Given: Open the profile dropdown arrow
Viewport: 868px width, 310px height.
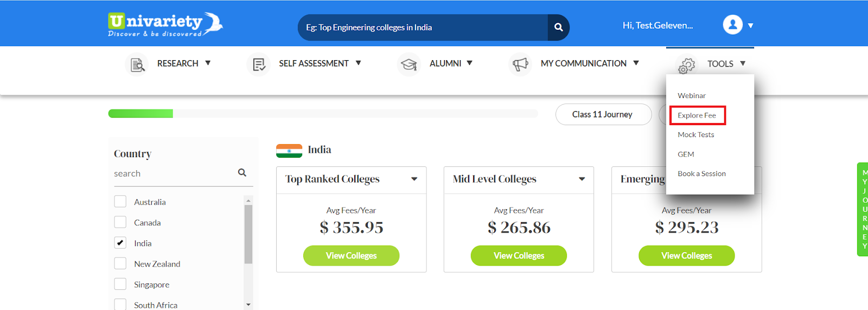Looking at the screenshot, I should tap(751, 25).
